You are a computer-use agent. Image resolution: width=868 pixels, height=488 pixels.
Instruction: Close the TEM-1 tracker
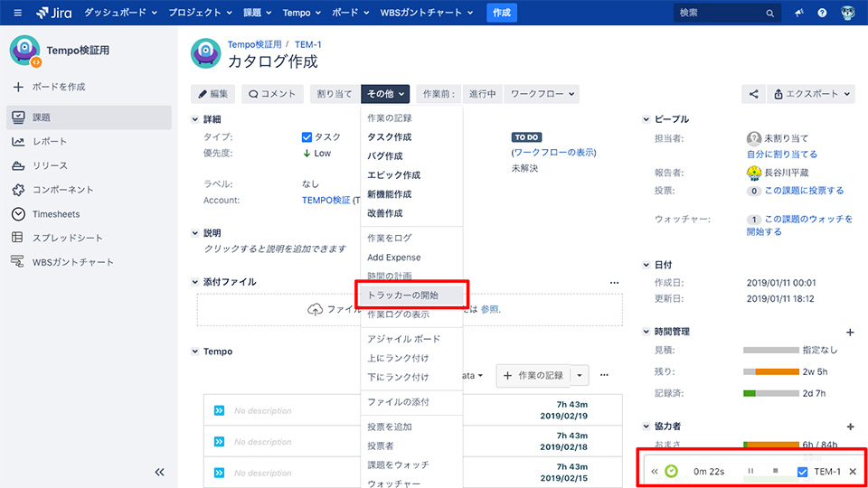click(853, 472)
